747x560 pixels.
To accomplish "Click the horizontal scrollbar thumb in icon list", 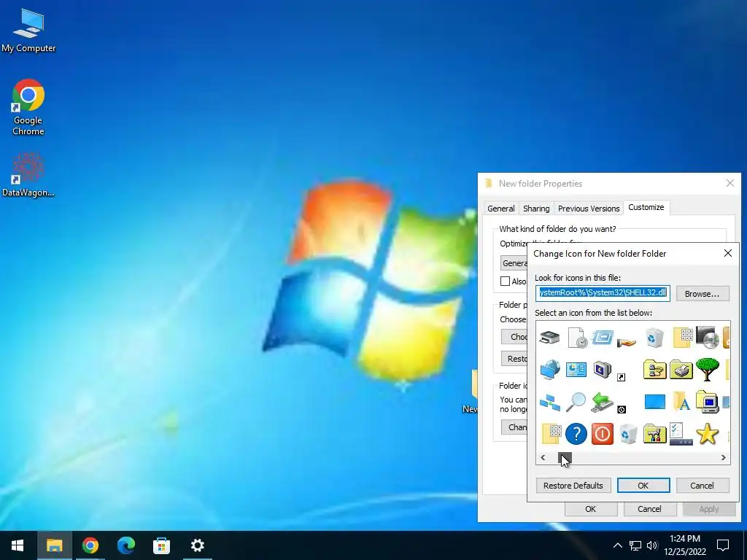I will tap(565, 458).
